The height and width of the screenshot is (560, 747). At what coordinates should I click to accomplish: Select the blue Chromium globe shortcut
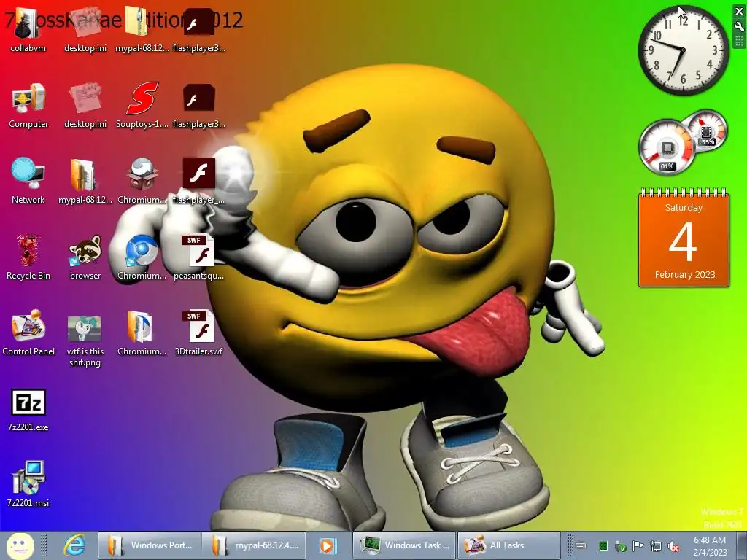[x=142, y=257]
